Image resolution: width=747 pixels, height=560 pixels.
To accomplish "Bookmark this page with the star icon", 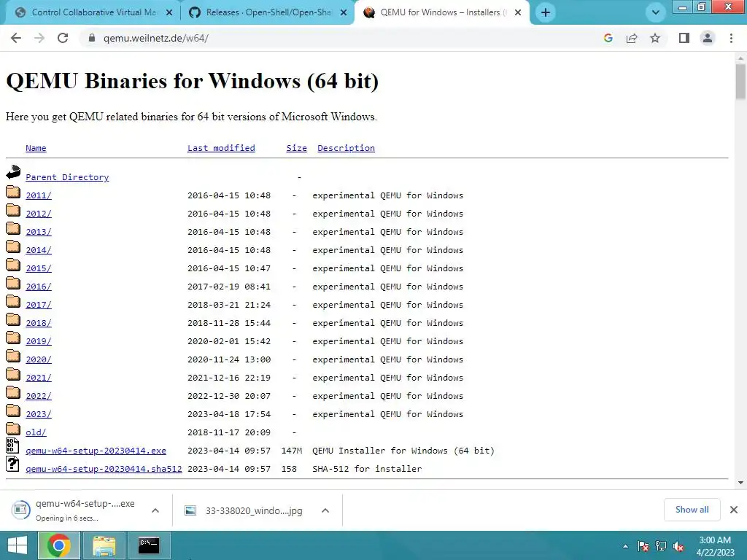I will (x=655, y=38).
